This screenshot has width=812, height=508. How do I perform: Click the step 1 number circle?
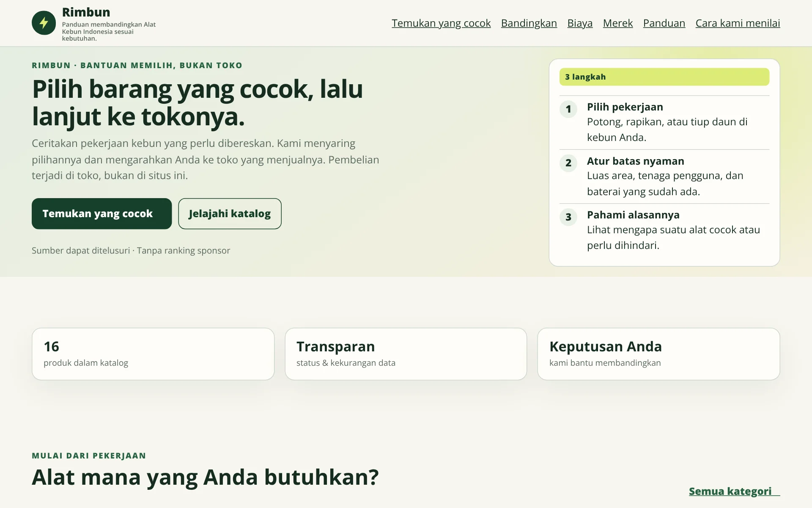pos(568,109)
